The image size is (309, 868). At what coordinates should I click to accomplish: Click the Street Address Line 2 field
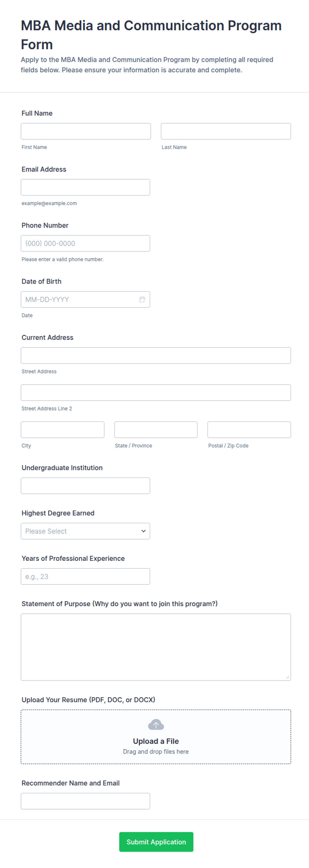(x=156, y=393)
